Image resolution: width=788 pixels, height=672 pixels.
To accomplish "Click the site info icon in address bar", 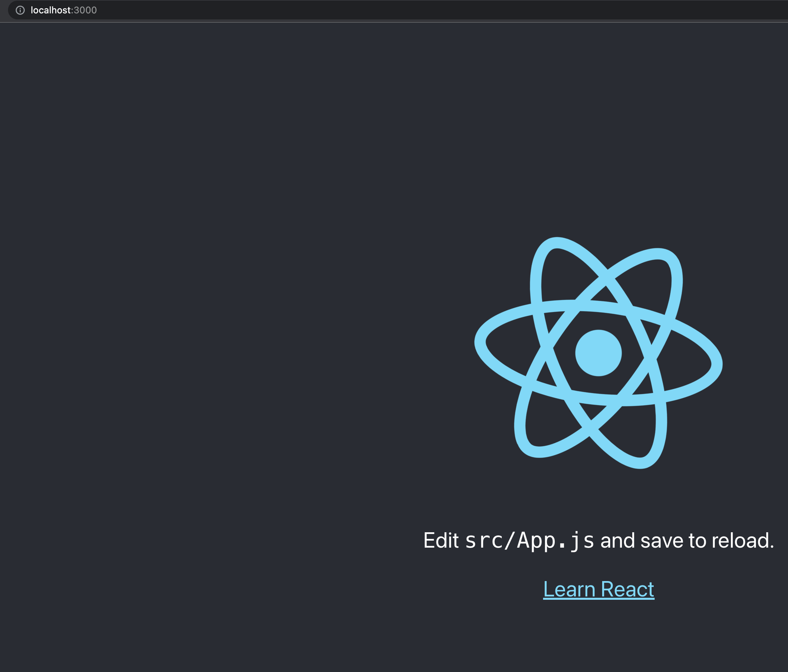I will [20, 10].
